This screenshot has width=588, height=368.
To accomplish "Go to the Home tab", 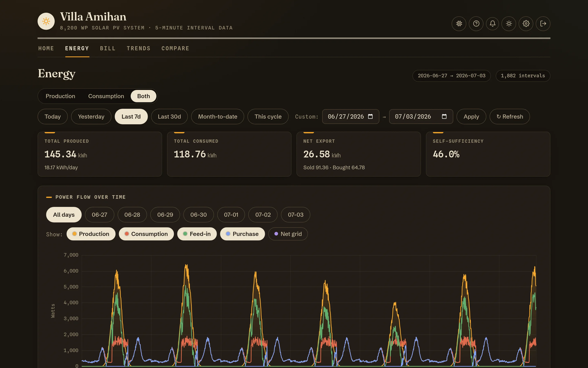I will tap(46, 48).
